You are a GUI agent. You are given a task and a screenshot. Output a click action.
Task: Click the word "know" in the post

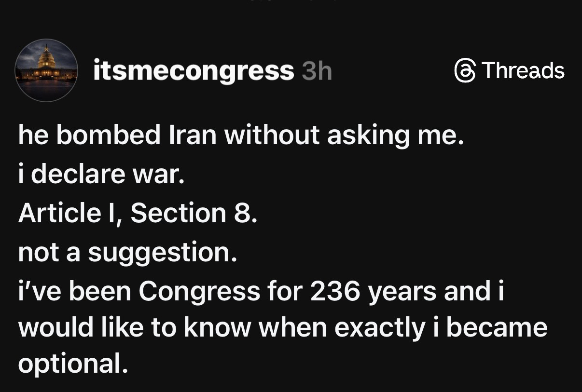(x=217, y=328)
